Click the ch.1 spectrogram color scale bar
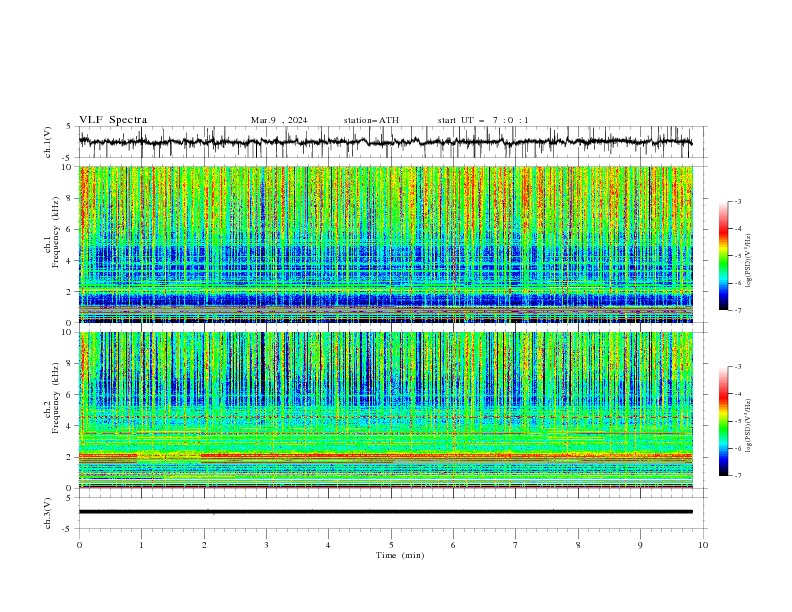 click(x=723, y=256)
